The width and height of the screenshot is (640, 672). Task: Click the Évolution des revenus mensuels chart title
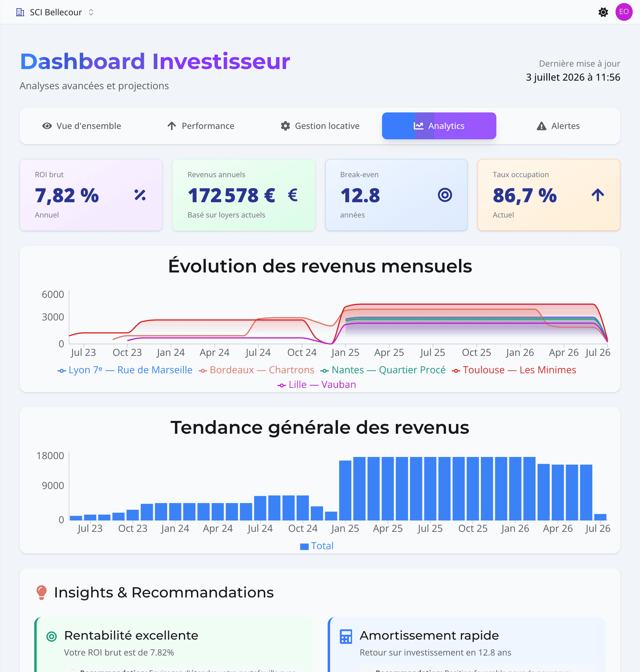point(320,266)
